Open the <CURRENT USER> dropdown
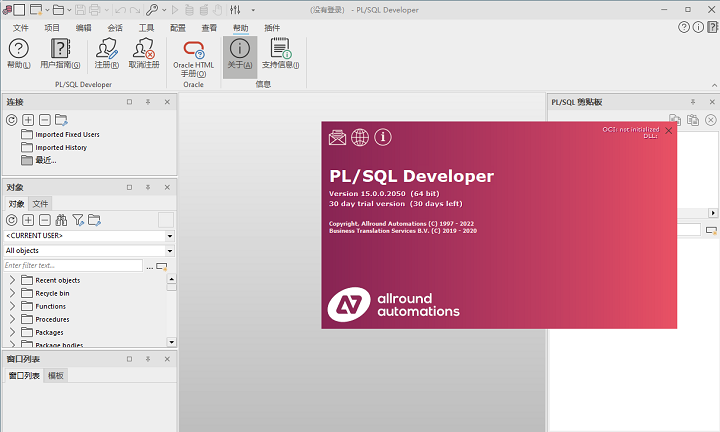720x432 pixels. point(170,236)
